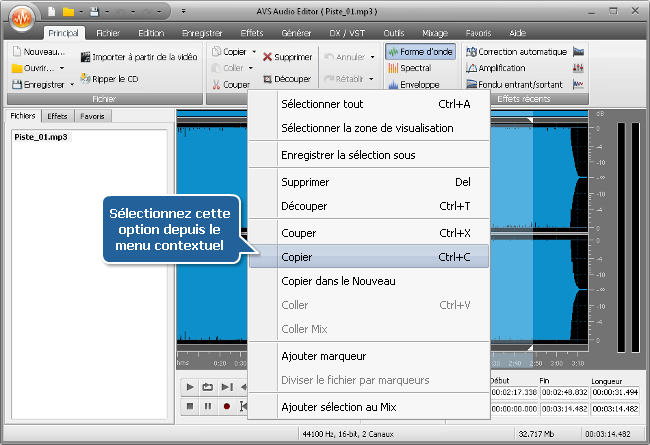
Task: Open the Générer ribbon tab
Action: 296,33
